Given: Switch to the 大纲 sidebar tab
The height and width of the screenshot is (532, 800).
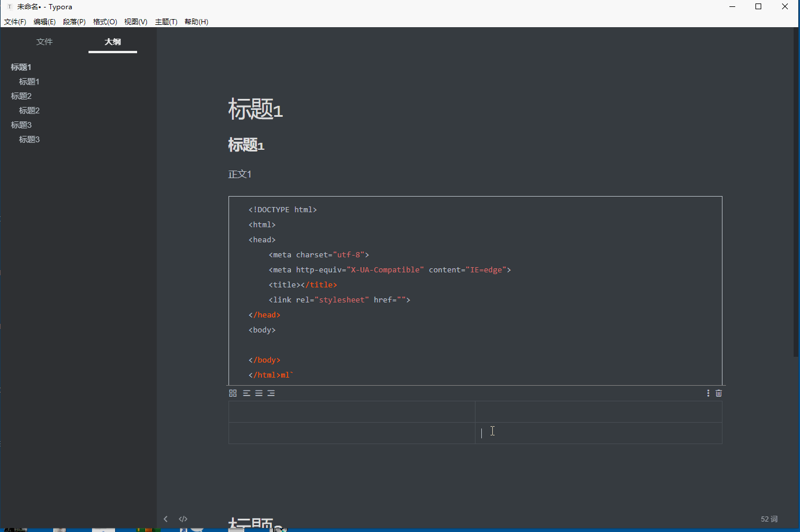Looking at the screenshot, I should coord(113,42).
